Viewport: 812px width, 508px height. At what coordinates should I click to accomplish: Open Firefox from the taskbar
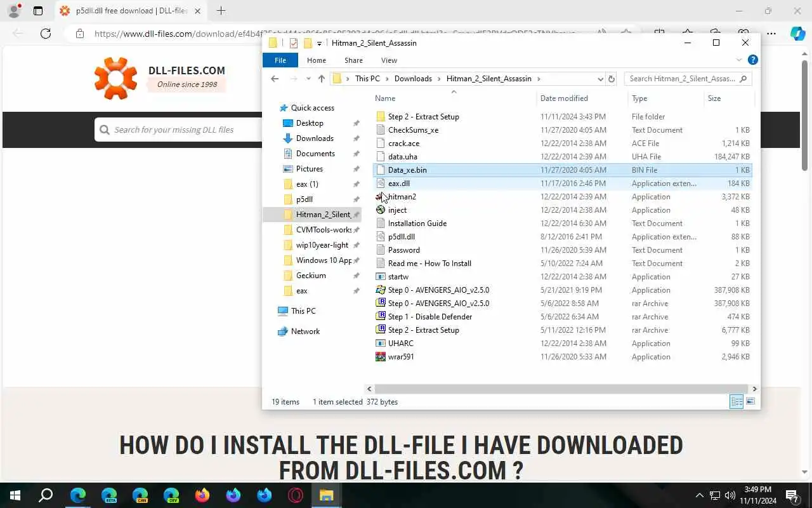coord(202,495)
